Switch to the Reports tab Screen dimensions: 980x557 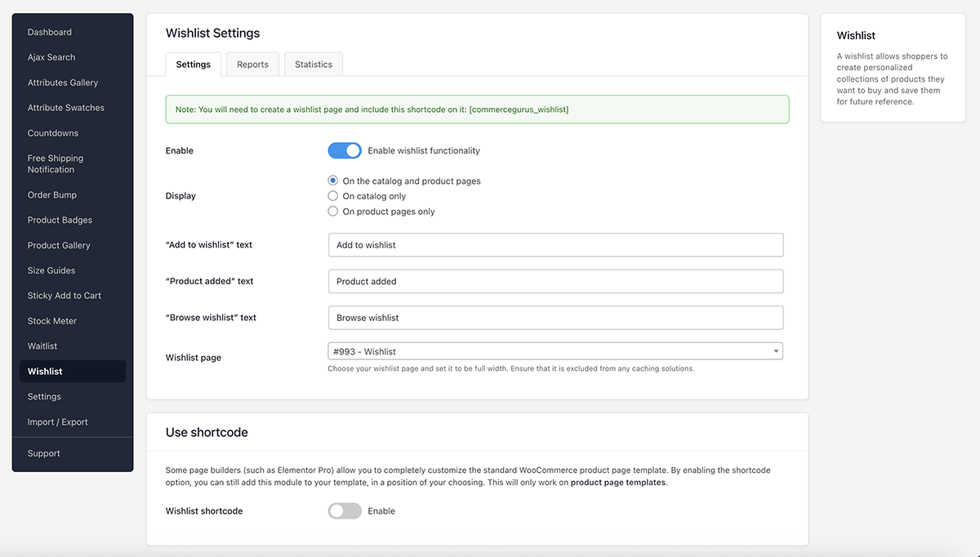252,64
